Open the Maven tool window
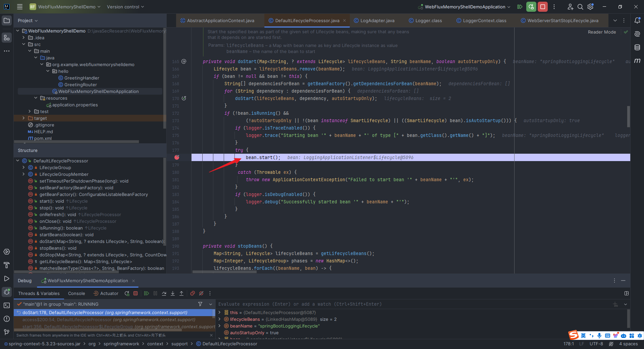Viewport: 644px width, 349px height. point(637,61)
